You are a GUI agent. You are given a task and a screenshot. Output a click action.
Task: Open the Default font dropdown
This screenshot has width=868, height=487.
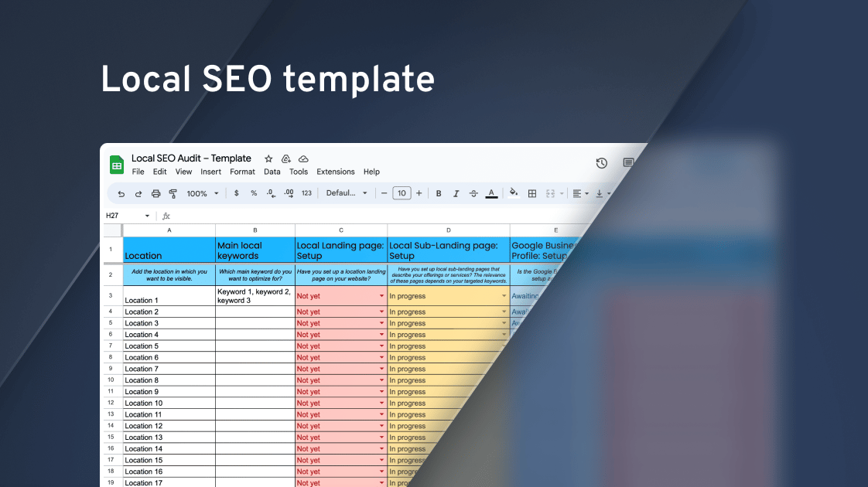[347, 193]
